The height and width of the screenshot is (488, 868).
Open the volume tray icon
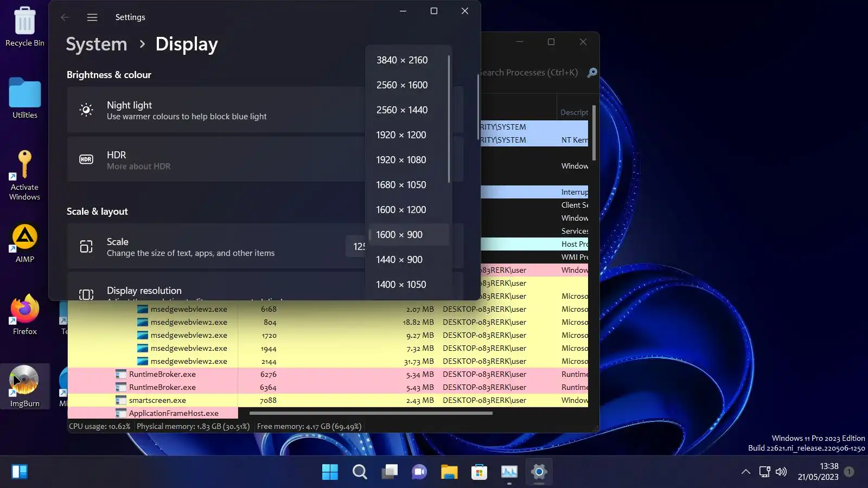pos(781,472)
